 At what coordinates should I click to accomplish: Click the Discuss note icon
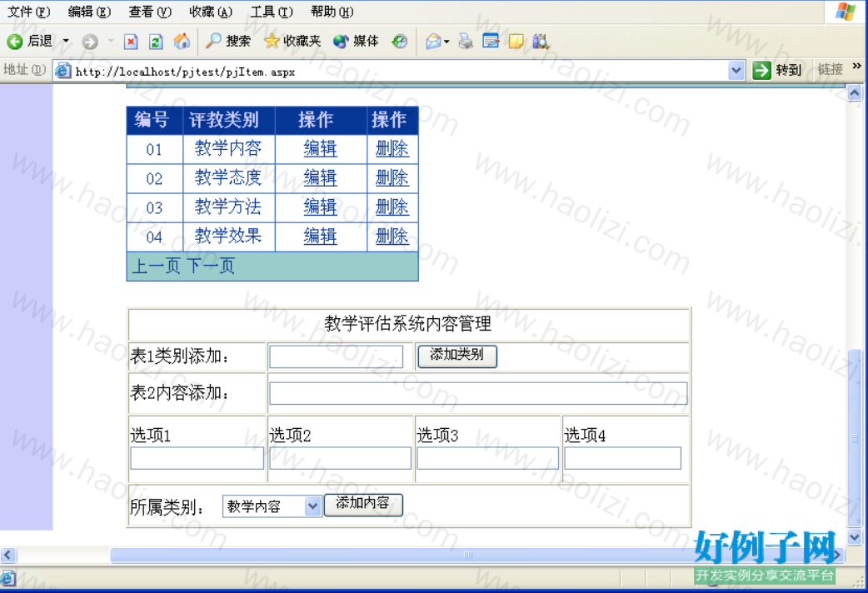(516, 41)
